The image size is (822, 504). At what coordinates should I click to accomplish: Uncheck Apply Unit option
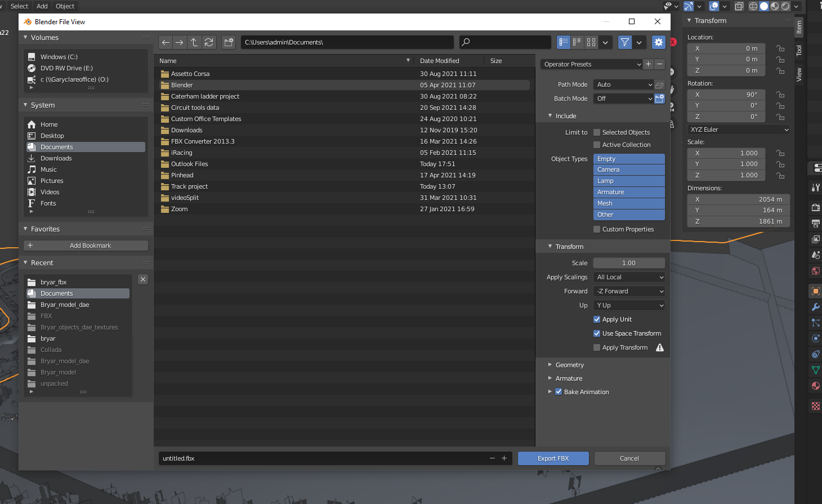coord(597,319)
